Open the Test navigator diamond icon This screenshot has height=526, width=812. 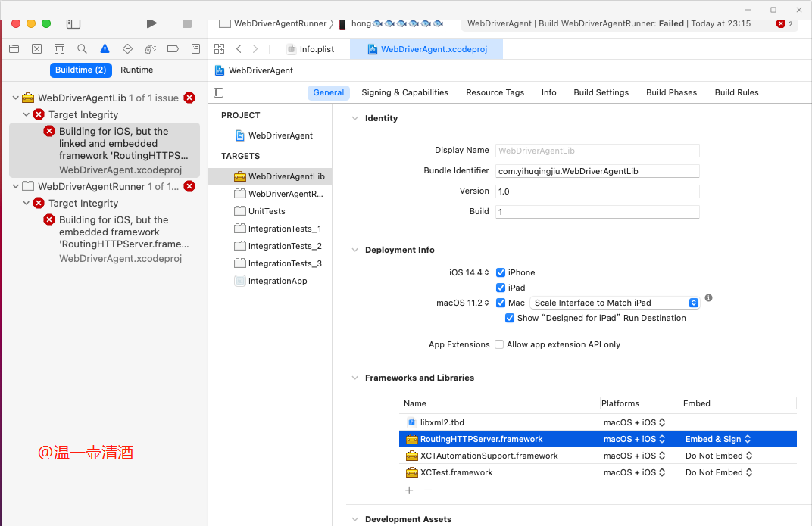click(x=127, y=49)
